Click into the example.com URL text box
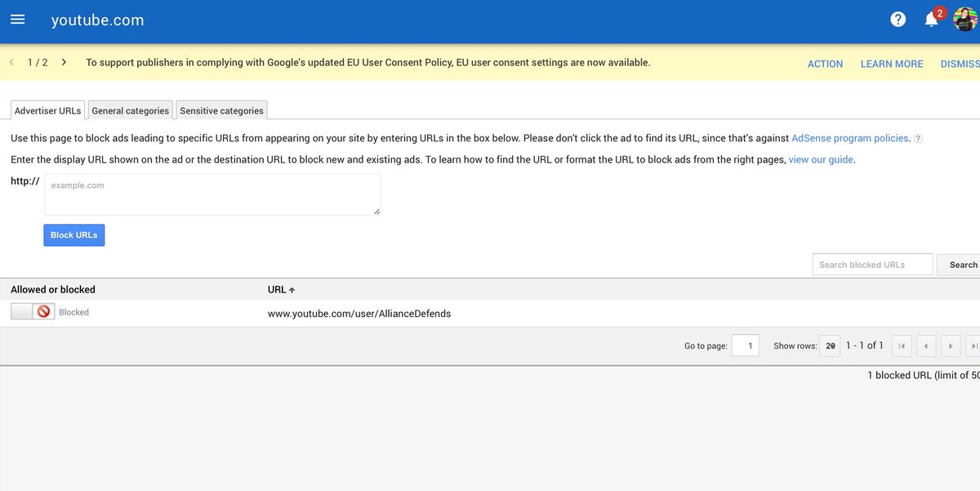 coord(212,194)
